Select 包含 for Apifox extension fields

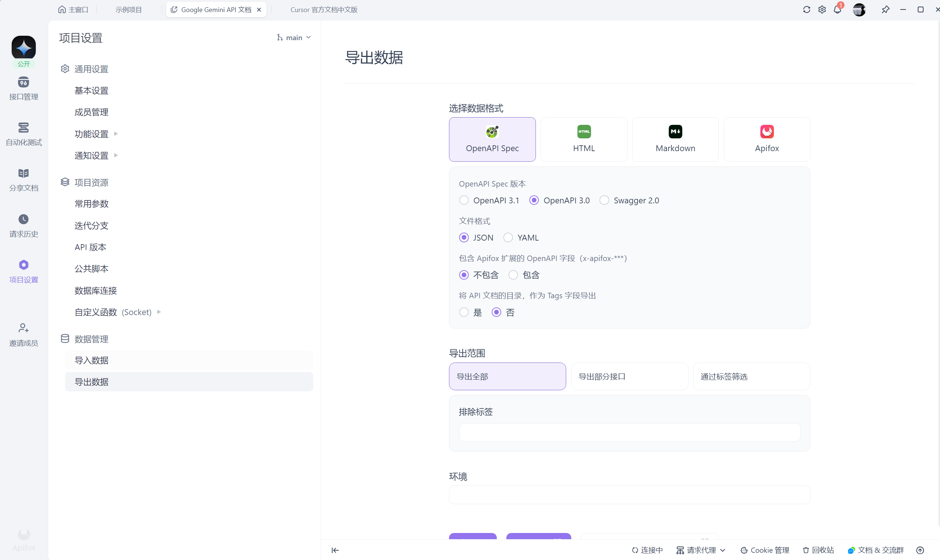513,275
